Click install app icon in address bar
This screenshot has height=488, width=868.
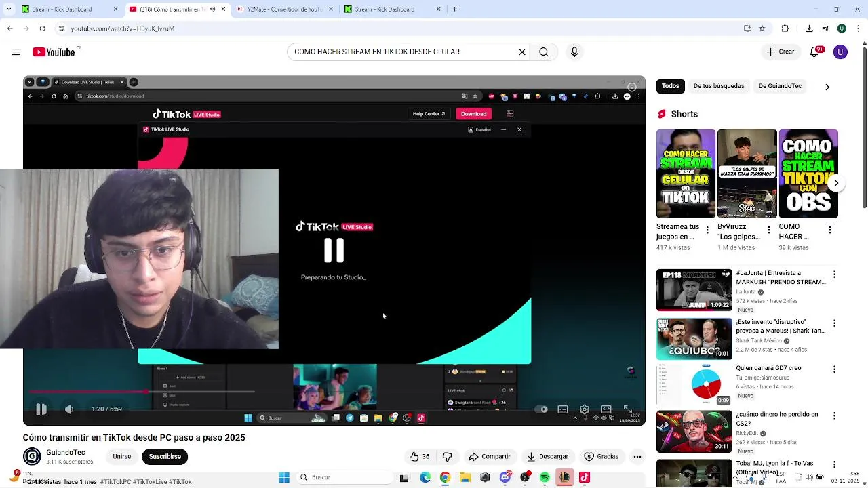click(747, 28)
